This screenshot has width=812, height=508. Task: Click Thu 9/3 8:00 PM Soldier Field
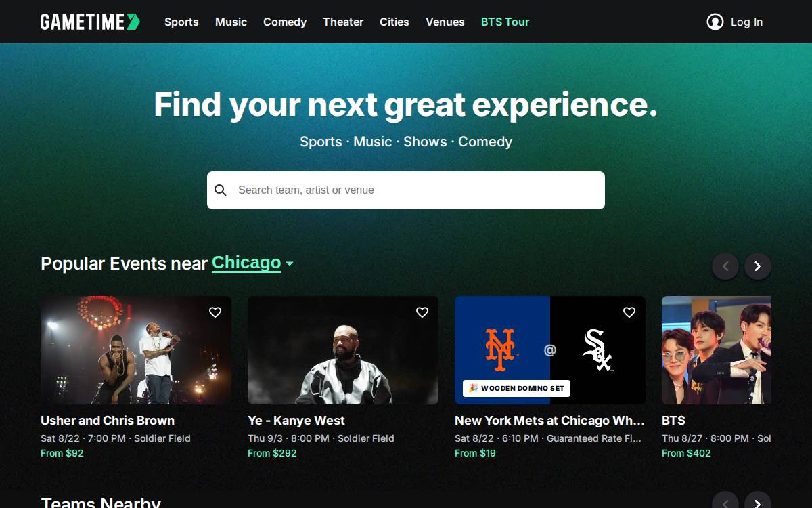(x=321, y=438)
